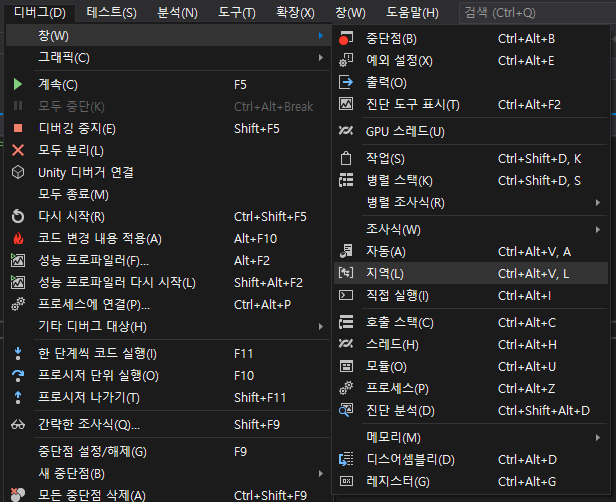616x502 pixels.
Task: Click the Breakpoints window red dot icon
Action: [x=346, y=38]
